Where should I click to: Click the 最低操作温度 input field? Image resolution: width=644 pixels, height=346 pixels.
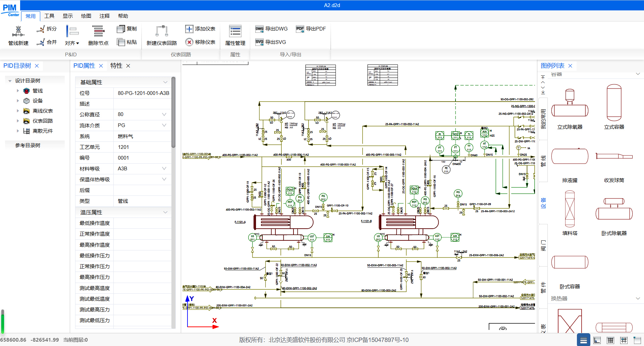click(x=143, y=223)
